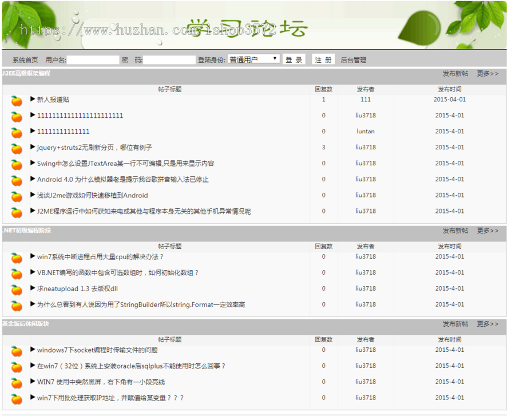Click arrow marker before WIN7 黑屏 post
This screenshot has height=420, width=515.
click(x=33, y=381)
